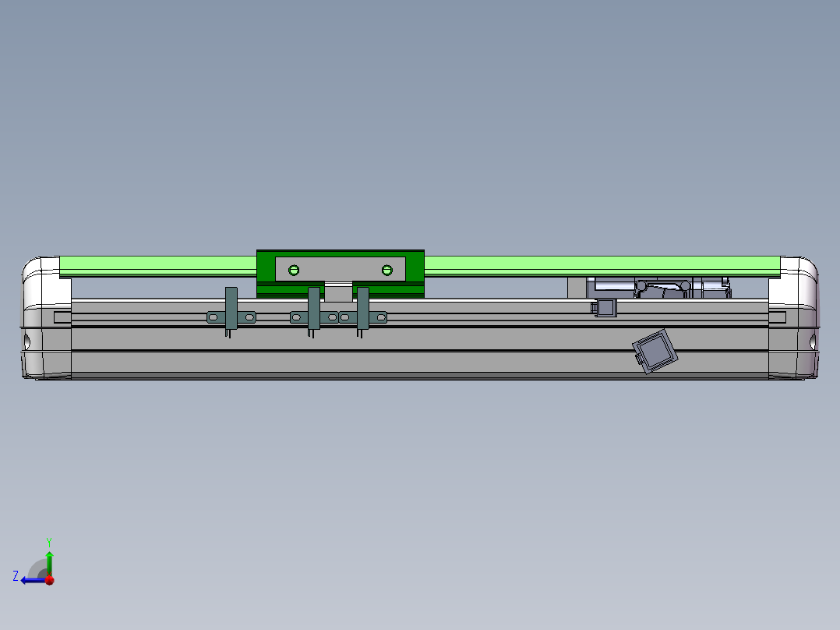The width and height of the screenshot is (840, 630).
Task: Select the light green rail left of carriage
Action: pyautogui.click(x=156, y=264)
